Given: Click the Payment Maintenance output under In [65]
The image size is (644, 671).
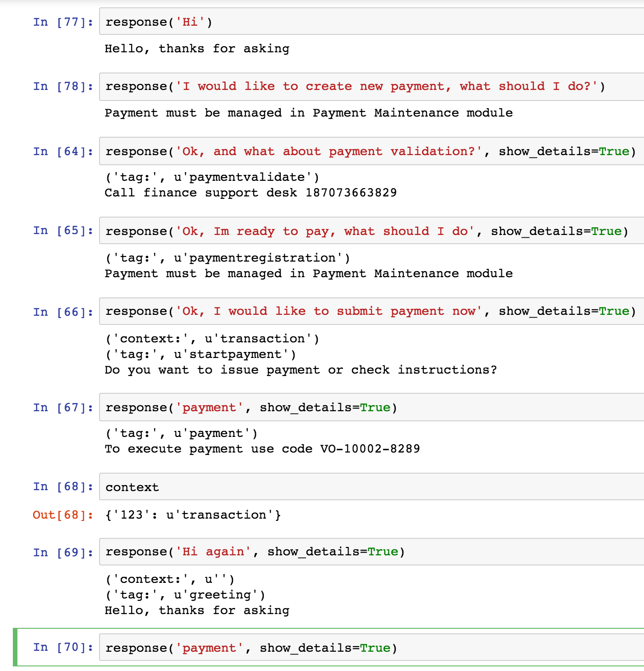Looking at the screenshot, I should point(309,274).
